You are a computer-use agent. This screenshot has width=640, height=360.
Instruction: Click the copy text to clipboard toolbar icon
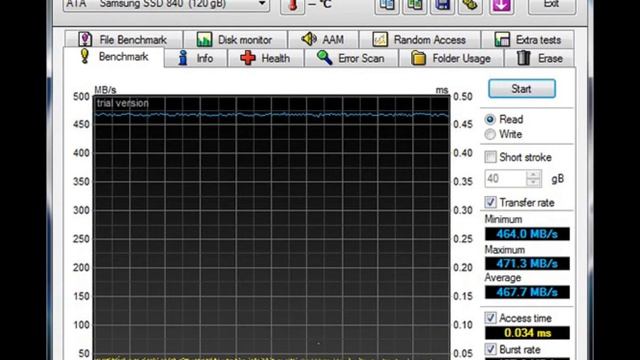(x=387, y=6)
